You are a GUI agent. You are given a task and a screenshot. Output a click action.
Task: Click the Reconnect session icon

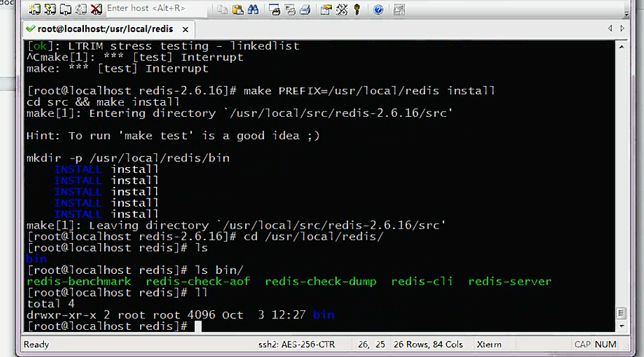(x=81, y=9)
